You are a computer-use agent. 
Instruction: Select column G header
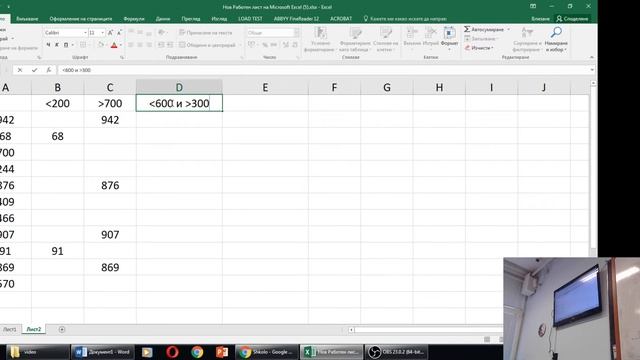(387, 87)
